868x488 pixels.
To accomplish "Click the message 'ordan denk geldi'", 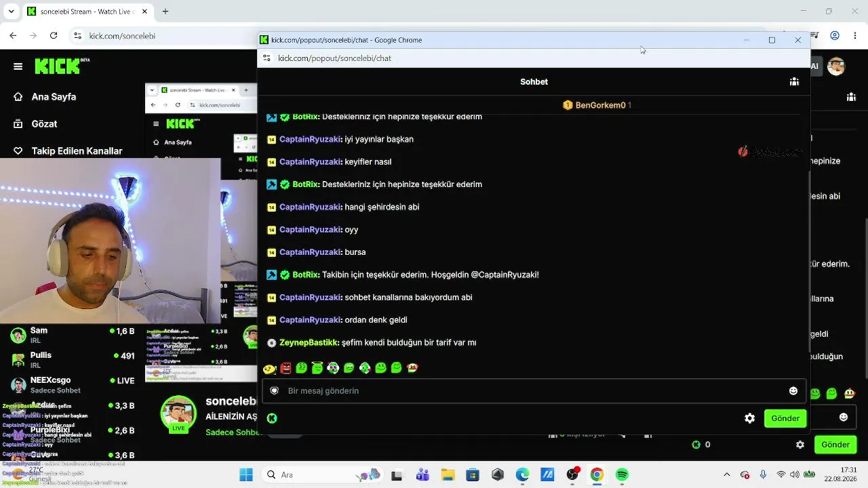I will [x=376, y=320].
